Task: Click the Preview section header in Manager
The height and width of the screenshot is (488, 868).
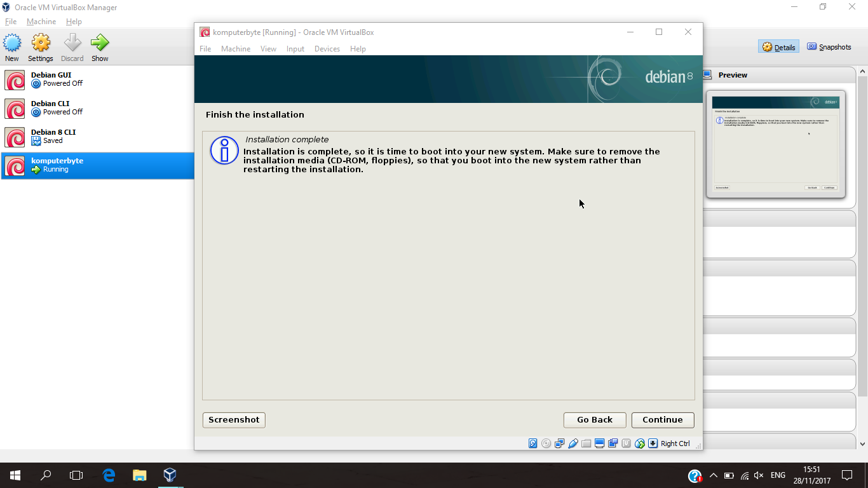Action: [x=733, y=75]
